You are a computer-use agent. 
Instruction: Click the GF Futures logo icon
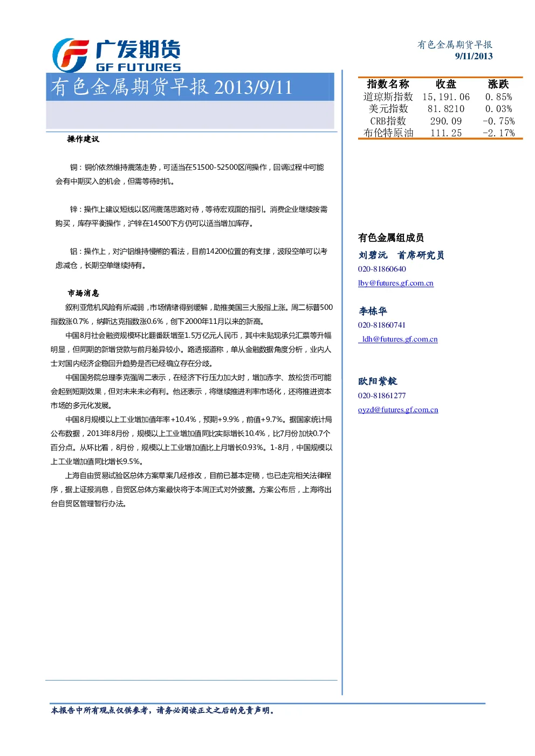tap(70, 55)
